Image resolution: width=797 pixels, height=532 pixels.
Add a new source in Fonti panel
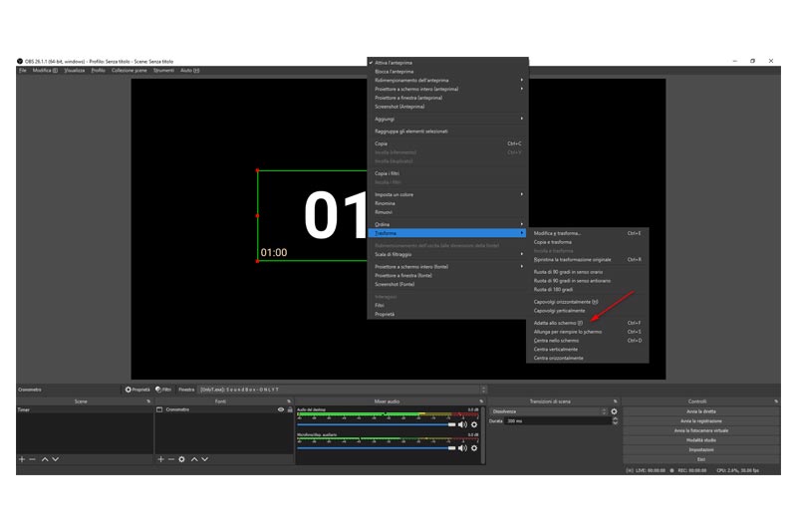coord(160,459)
